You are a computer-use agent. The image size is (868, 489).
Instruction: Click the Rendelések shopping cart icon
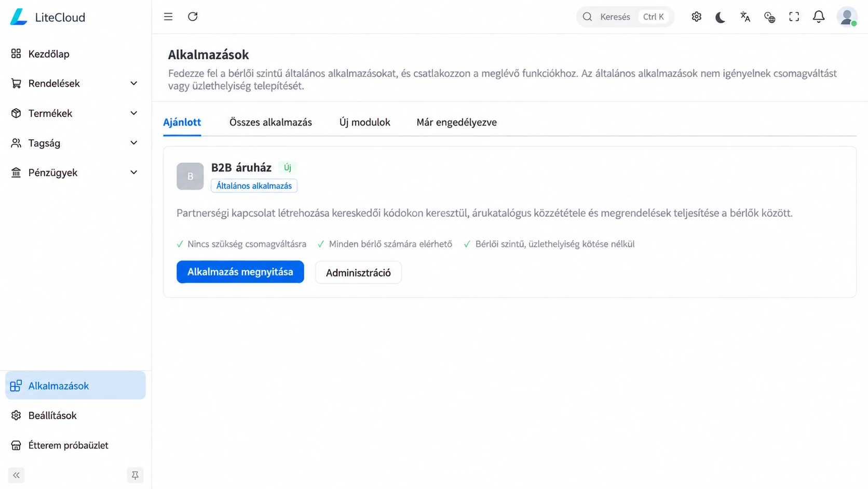(16, 83)
